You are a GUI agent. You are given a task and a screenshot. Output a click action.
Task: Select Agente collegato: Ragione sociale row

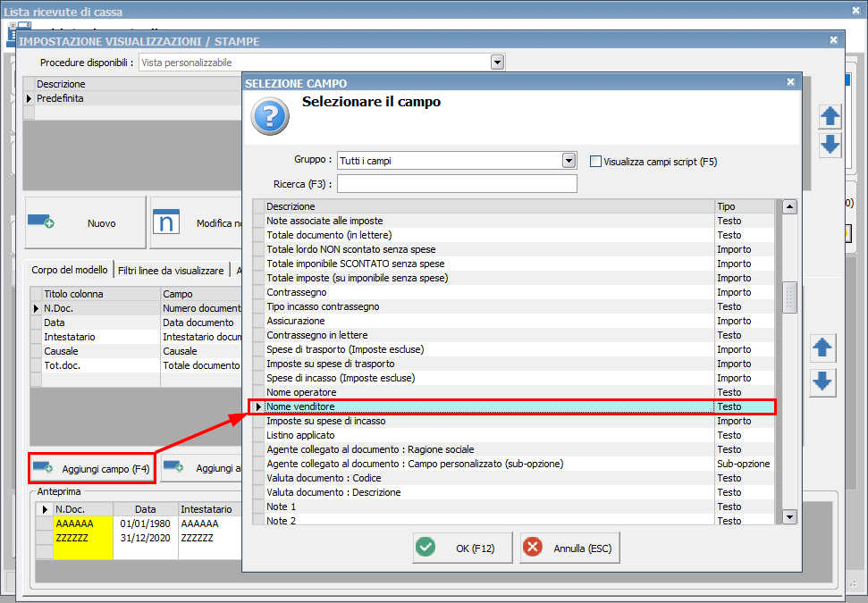(x=513, y=449)
